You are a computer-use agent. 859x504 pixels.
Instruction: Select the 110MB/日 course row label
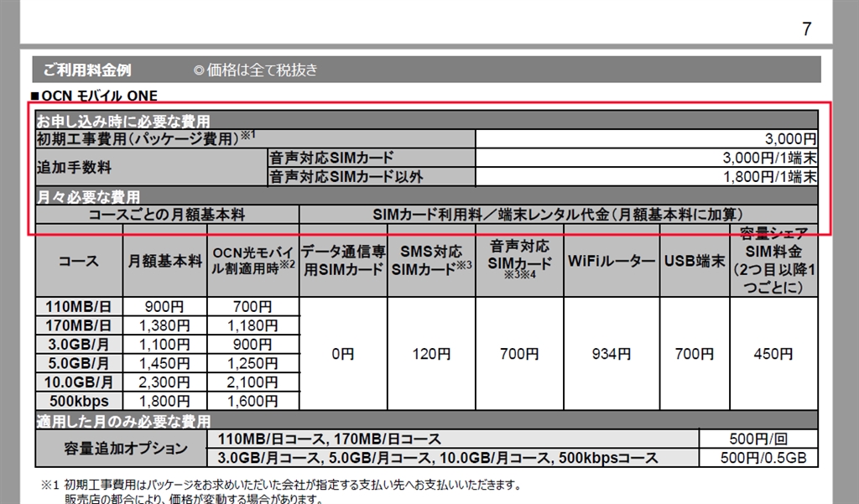[79, 306]
